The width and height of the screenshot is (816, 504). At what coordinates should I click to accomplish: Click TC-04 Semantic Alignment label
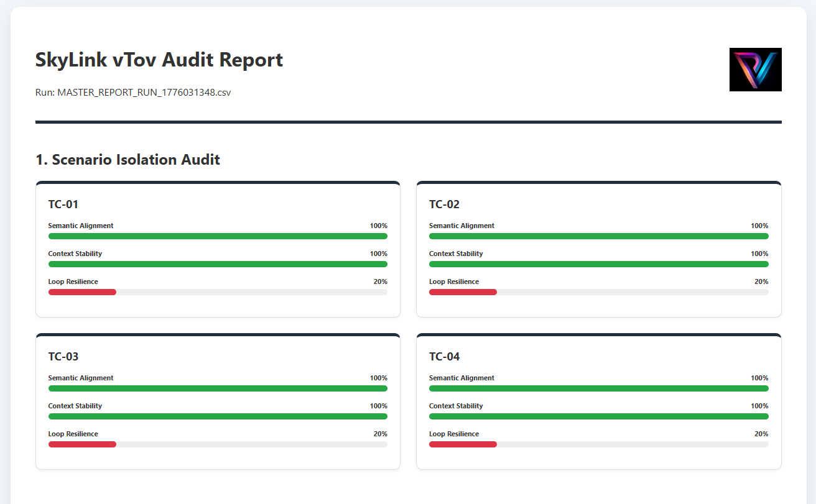[x=461, y=378]
